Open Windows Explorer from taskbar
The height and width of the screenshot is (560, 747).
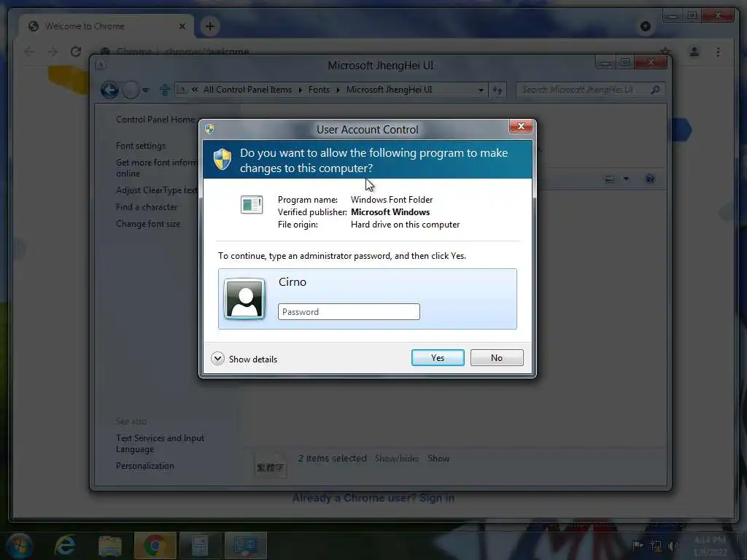(109, 545)
